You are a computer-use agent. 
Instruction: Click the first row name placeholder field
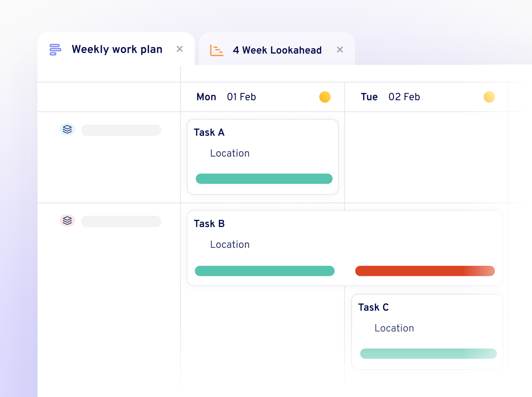click(x=121, y=130)
